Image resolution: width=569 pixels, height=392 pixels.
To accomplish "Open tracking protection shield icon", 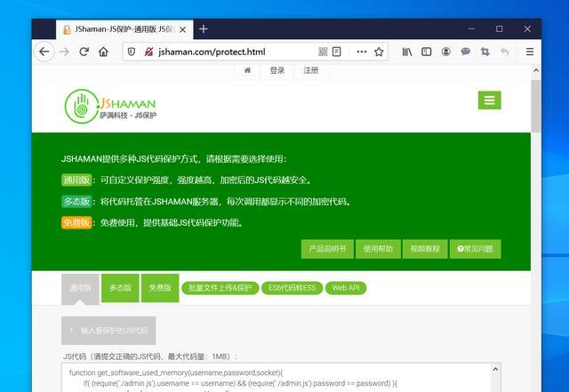I will (x=132, y=52).
